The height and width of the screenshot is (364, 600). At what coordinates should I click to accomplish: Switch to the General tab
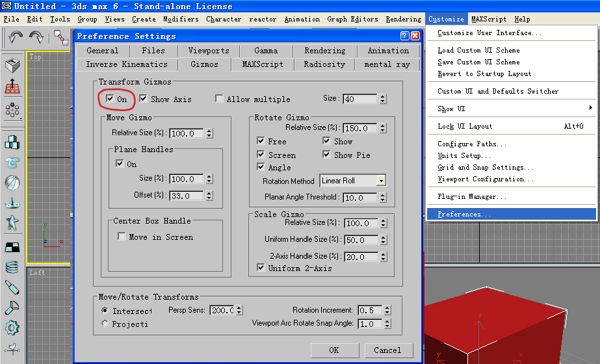(103, 51)
